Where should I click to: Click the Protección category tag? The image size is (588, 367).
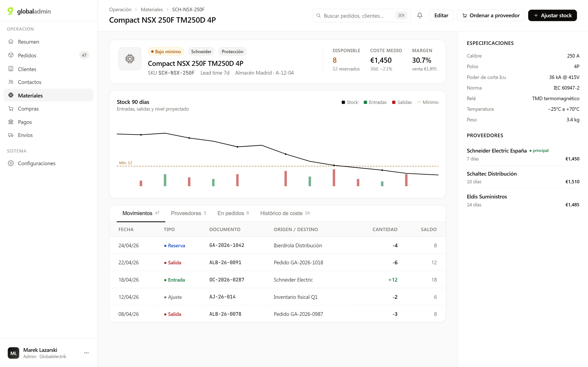click(232, 52)
